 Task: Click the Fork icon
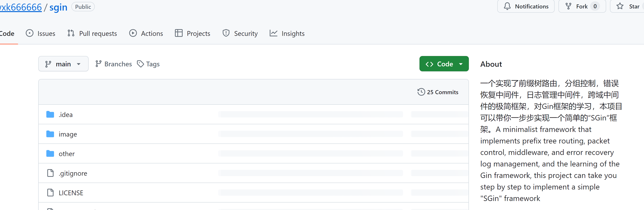pos(568,7)
